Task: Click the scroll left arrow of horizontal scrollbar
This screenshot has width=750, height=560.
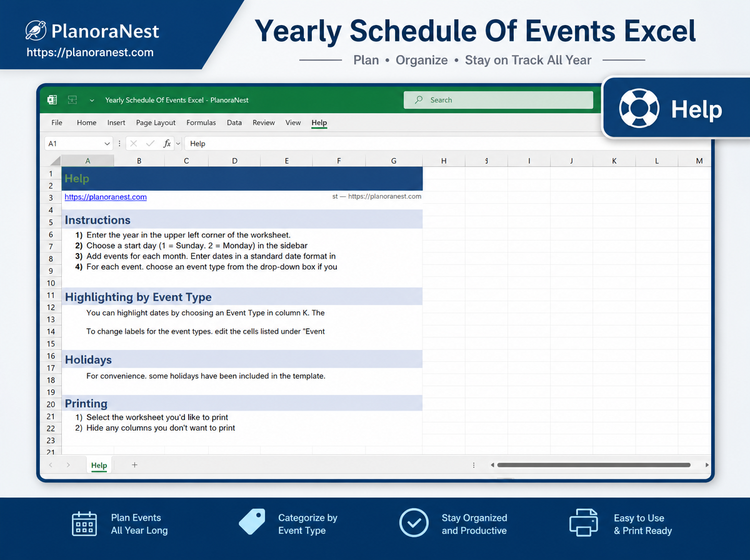Action: (x=492, y=465)
